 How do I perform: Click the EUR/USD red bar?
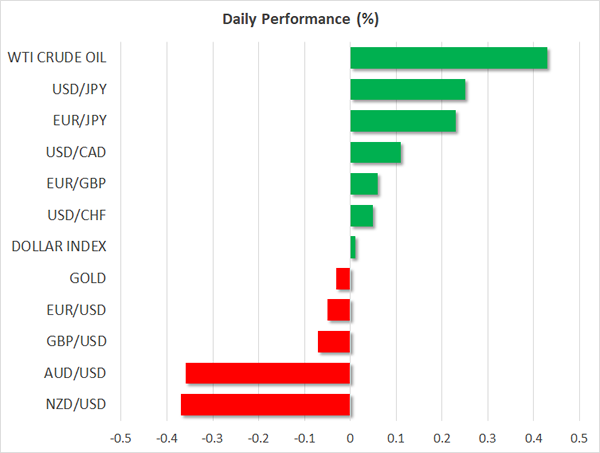pos(339,310)
